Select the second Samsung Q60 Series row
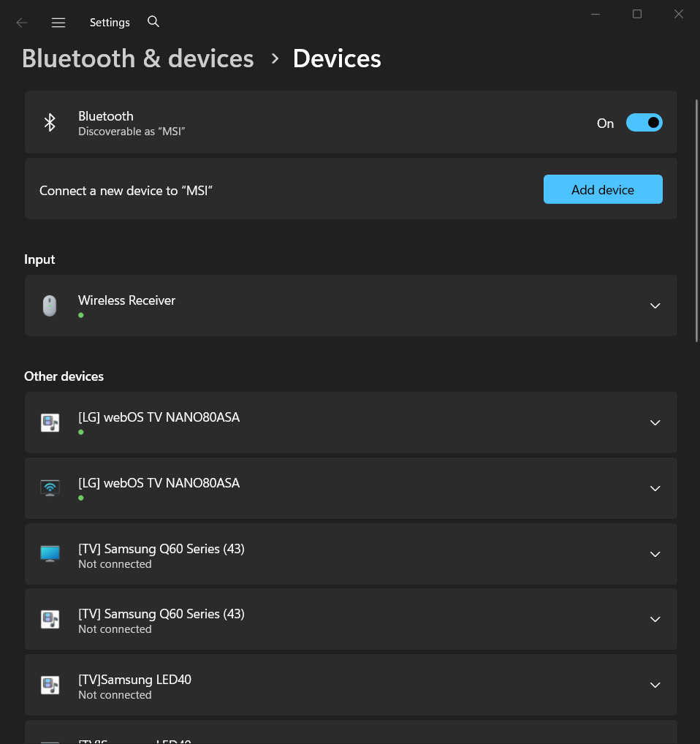 [x=351, y=619]
